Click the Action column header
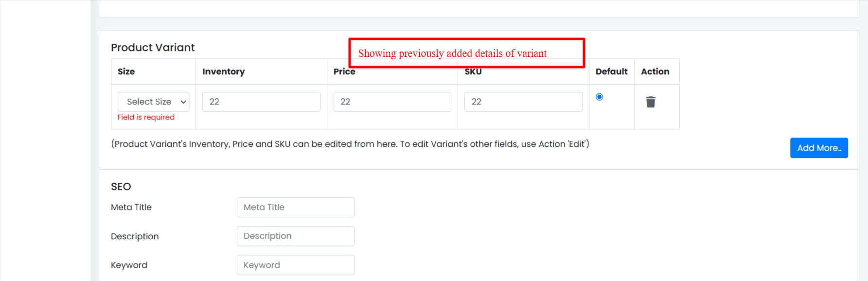The image size is (868, 281). [x=655, y=71]
